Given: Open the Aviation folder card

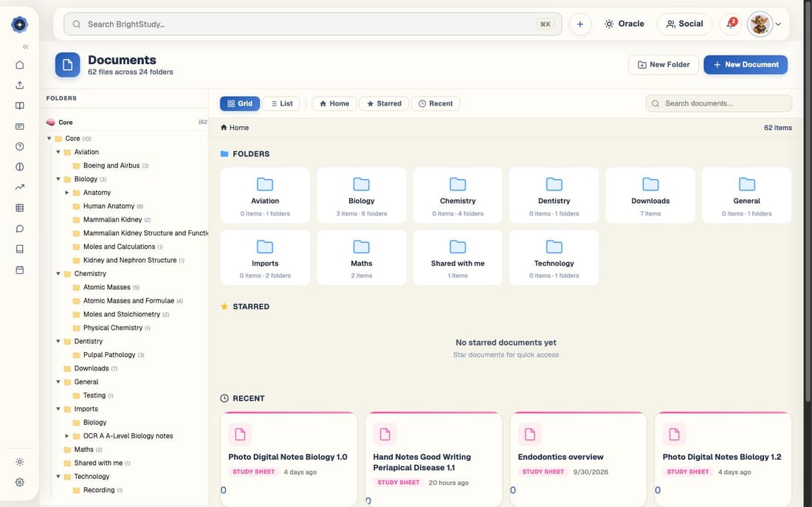Looking at the screenshot, I should pyautogui.click(x=265, y=196).
